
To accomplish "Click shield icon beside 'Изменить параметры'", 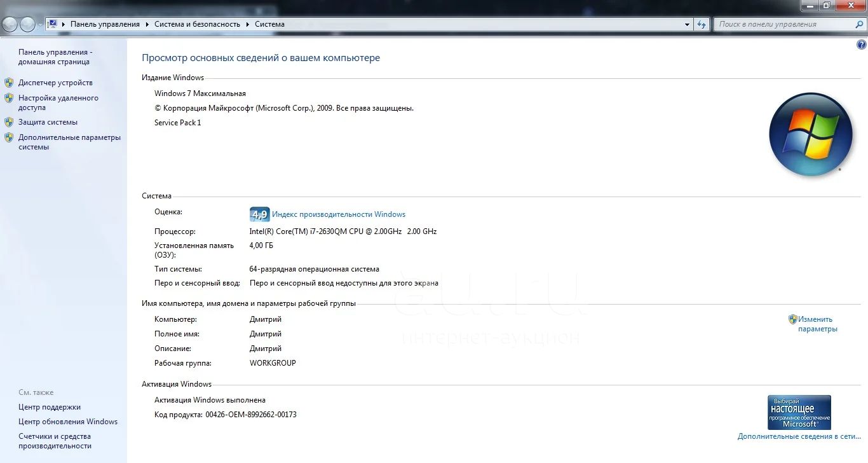I will click(x=793, y=319).
